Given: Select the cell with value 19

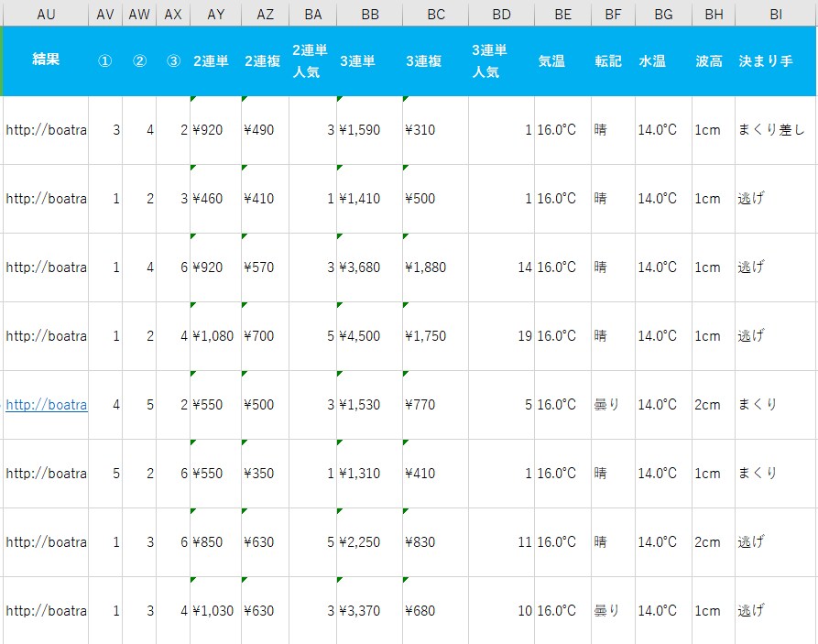Looking at the screenshot, I should pyautogui.click(x=501, y=336).
